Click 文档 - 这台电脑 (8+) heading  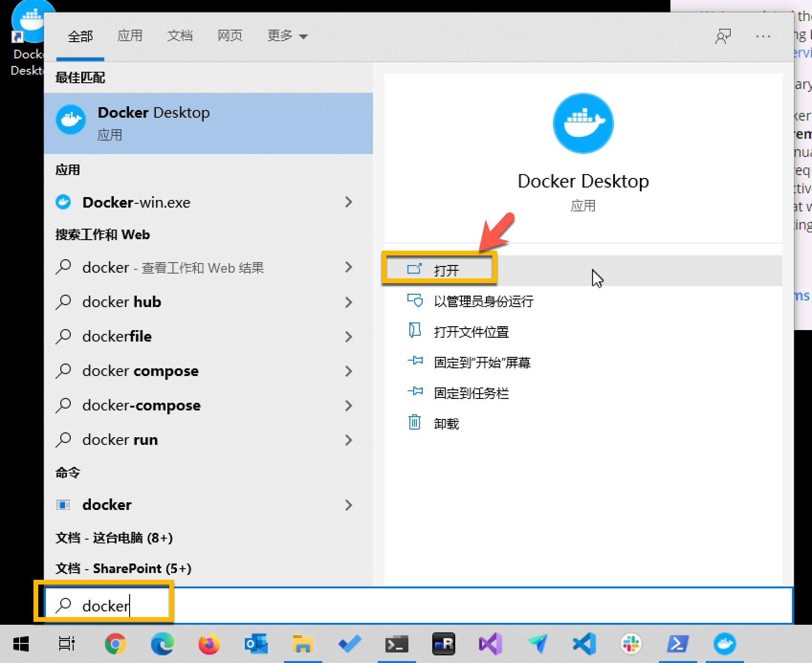114,538
